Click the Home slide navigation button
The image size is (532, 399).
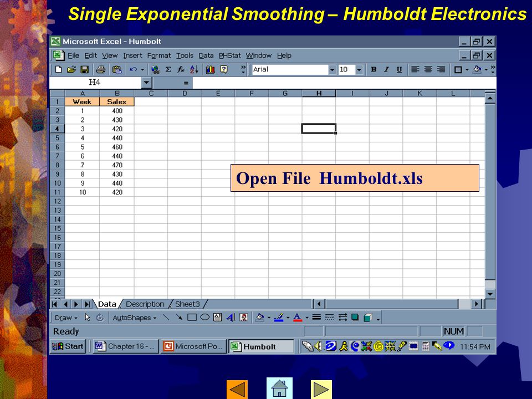click(x=279, y=388)
